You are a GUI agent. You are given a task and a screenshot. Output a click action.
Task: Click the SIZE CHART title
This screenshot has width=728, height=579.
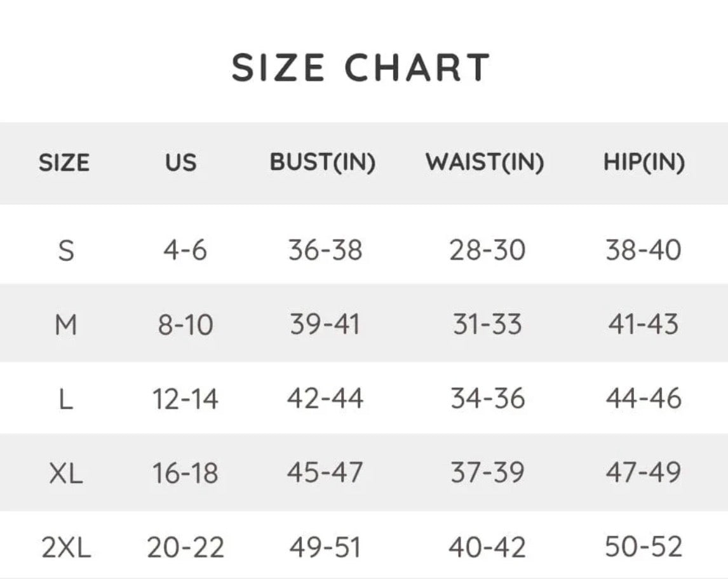coord(360,67)
